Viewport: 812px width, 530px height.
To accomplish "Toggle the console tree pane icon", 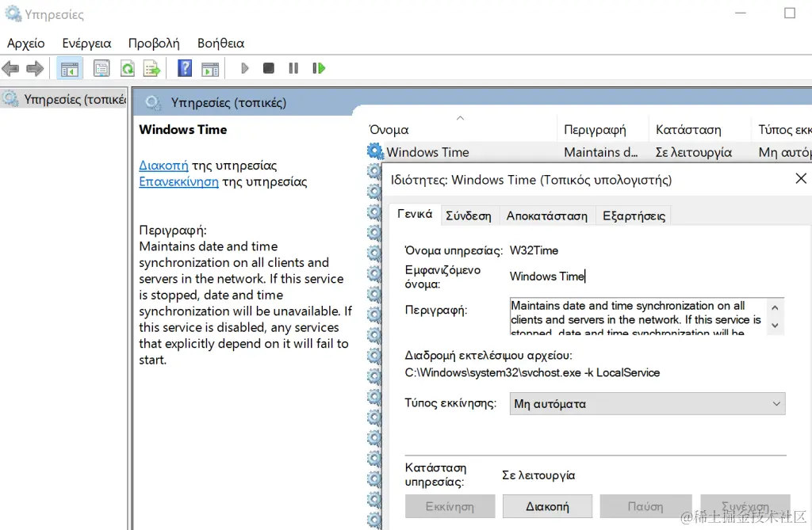I will 70,68.
